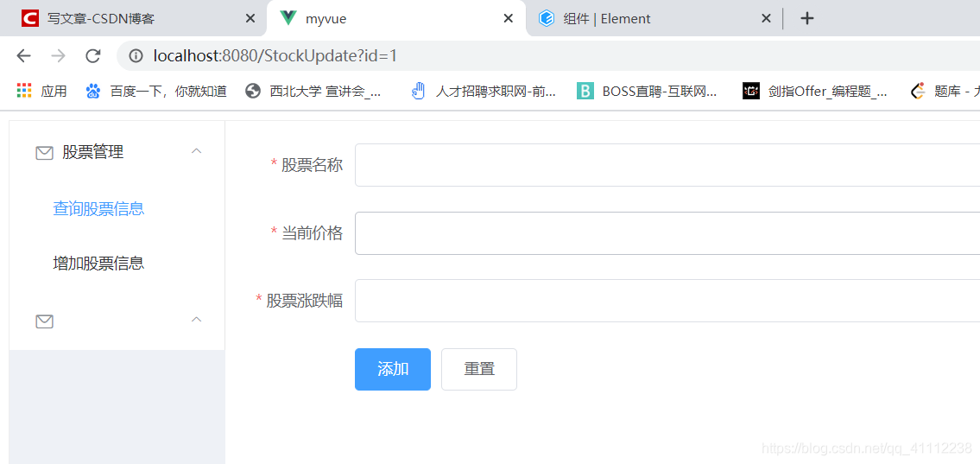Focus the localhost:8080 address bar

point(550,56)
